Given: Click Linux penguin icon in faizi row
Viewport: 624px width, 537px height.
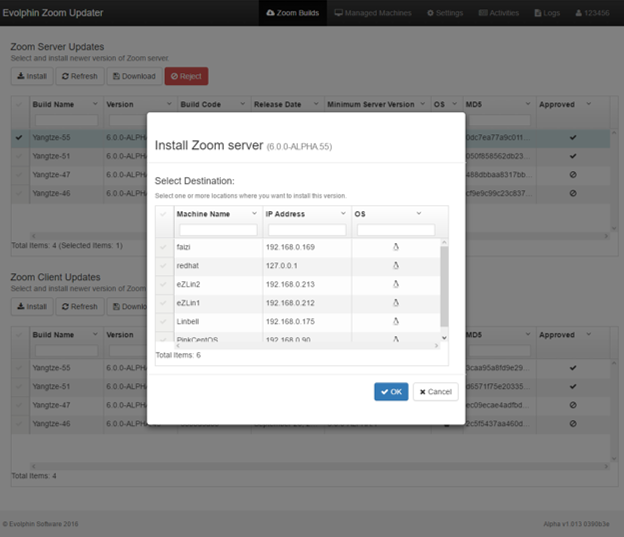Looking at the screenshot, I should pyautogui.click(x=396, y=247).
